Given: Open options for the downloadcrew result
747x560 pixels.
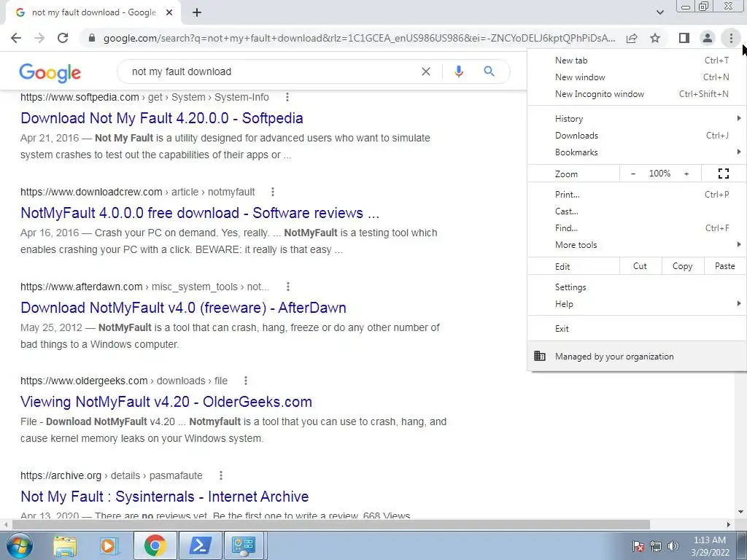Looking at the screenshot, I should [273, 192].
